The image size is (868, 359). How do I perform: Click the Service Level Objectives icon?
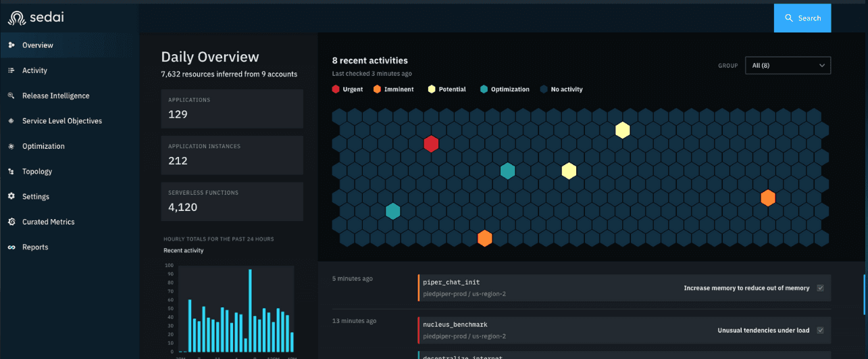click(11, 121)
